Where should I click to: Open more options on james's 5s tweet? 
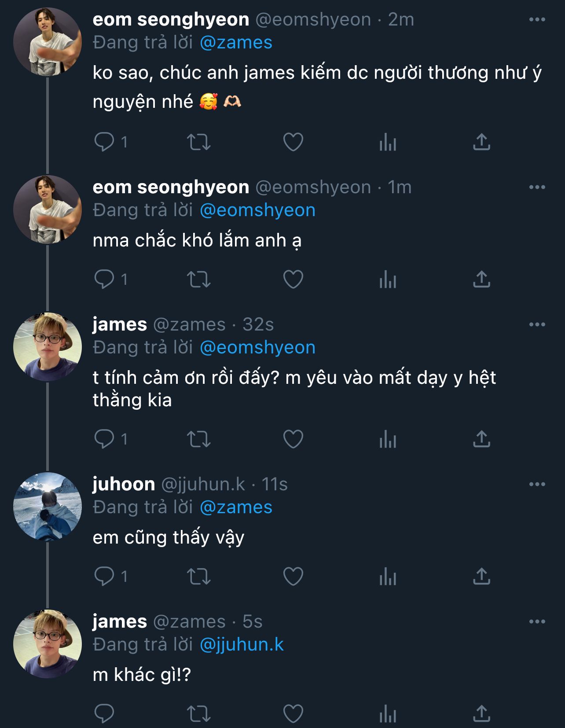pos(537,621)
